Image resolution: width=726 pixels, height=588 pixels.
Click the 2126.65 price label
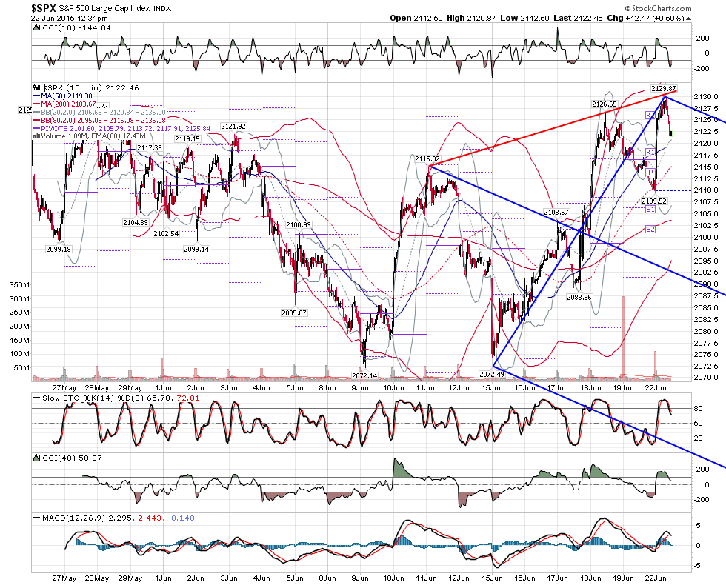tap(605, 104)
